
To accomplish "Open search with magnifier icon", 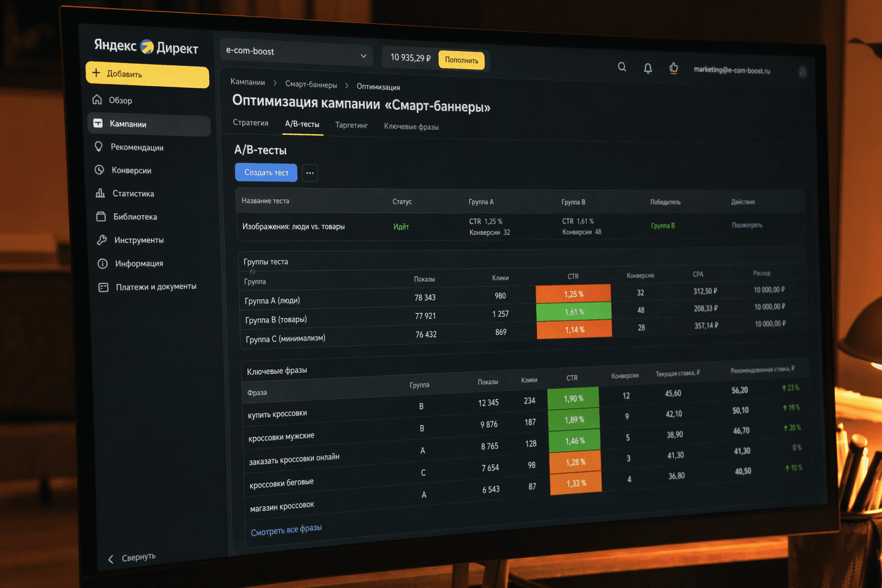I will point(622,67).
